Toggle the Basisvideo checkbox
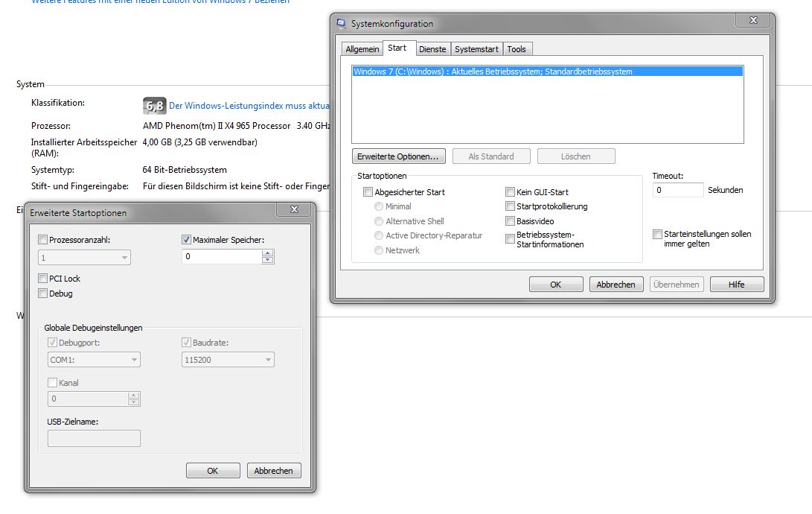Screen dimensions: 812x514 click(x=510, y=221)
